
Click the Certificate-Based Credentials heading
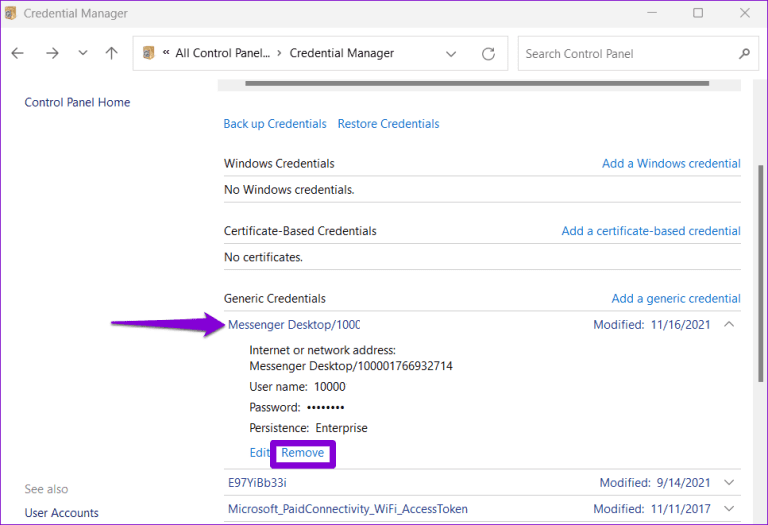(x=300, y=231)
